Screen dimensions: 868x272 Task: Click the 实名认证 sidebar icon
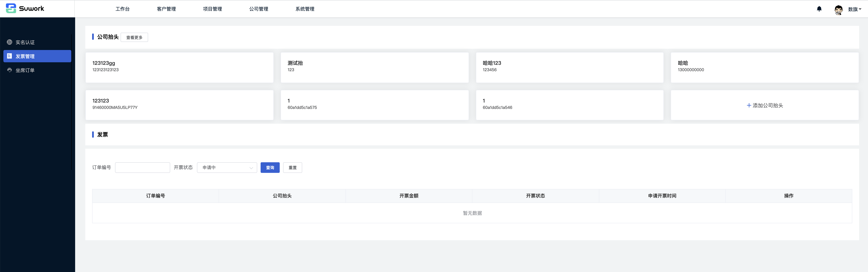point(9,42)
